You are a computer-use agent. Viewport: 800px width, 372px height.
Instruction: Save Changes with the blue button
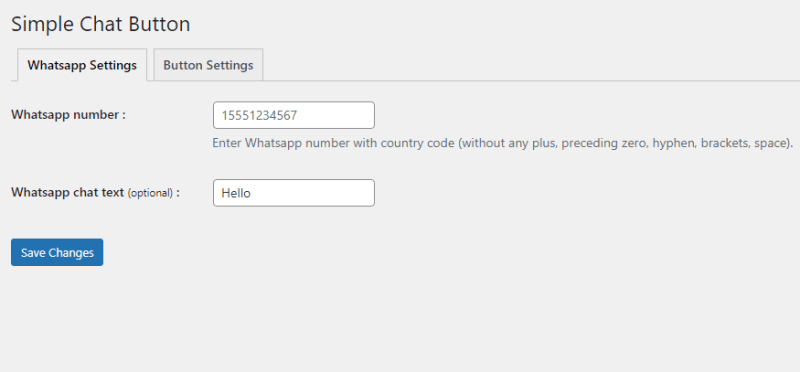coord(57,252)
